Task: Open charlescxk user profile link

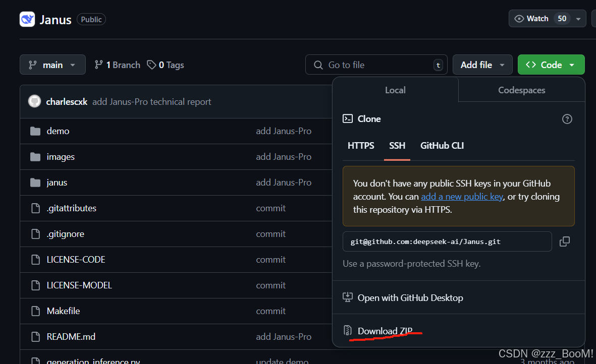Action: tap(67, 102)
